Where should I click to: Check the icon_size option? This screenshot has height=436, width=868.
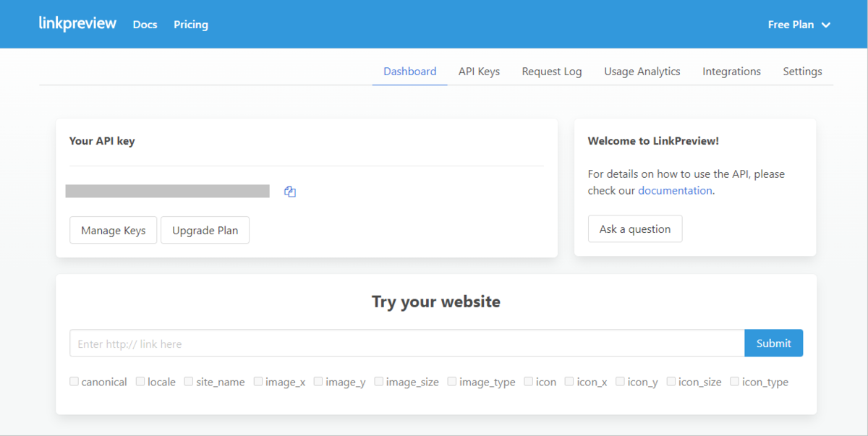[x=671, y=381]
